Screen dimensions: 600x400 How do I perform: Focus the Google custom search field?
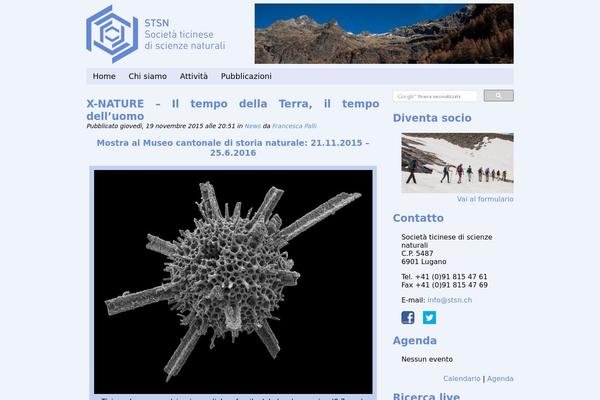coord(435,96)
